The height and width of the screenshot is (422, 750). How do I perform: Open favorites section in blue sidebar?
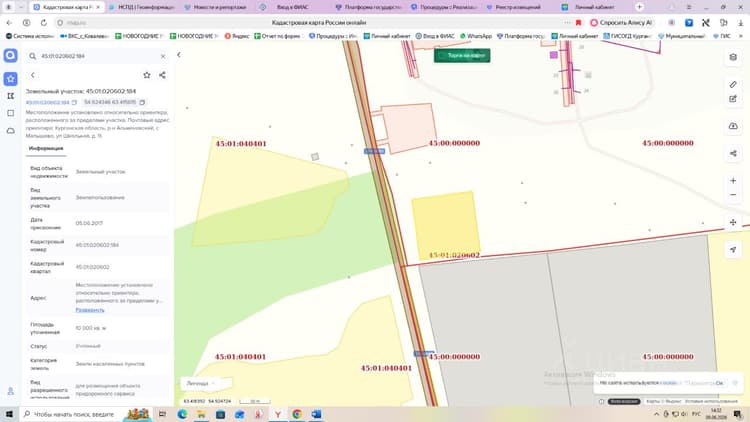click(11, 78)
